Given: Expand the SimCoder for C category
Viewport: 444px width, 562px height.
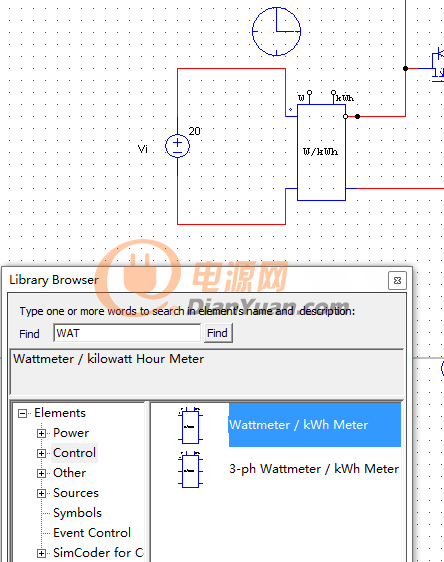Looking at the screenshot, I should point(41,553).
